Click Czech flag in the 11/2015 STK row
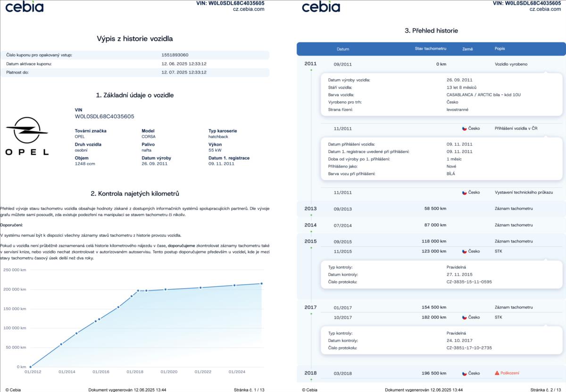 464,251
